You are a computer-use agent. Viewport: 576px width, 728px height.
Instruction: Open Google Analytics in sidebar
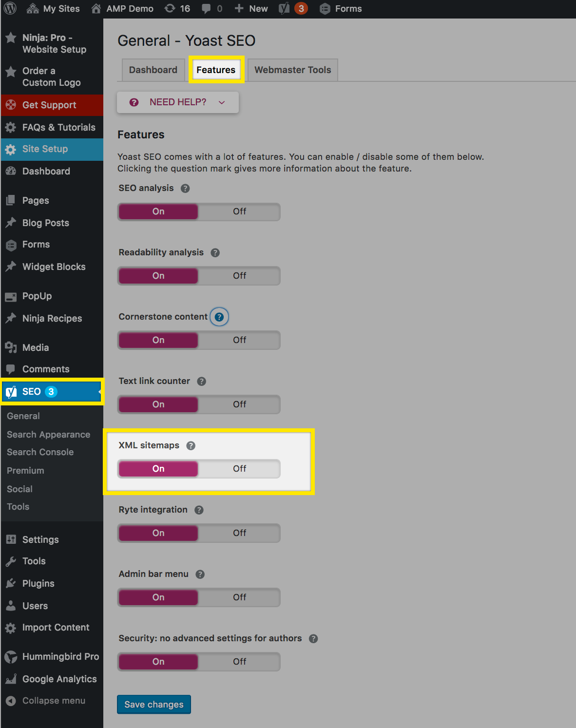click(52, 679)
